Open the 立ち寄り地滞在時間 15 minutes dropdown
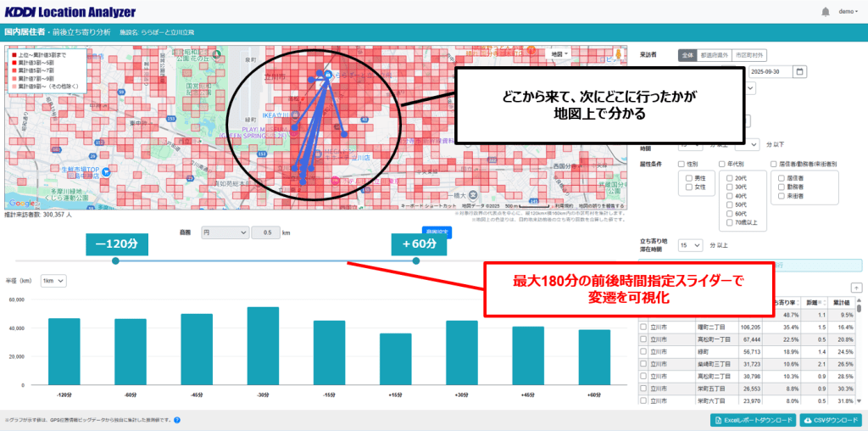The image size is (868, 431). 690,245
